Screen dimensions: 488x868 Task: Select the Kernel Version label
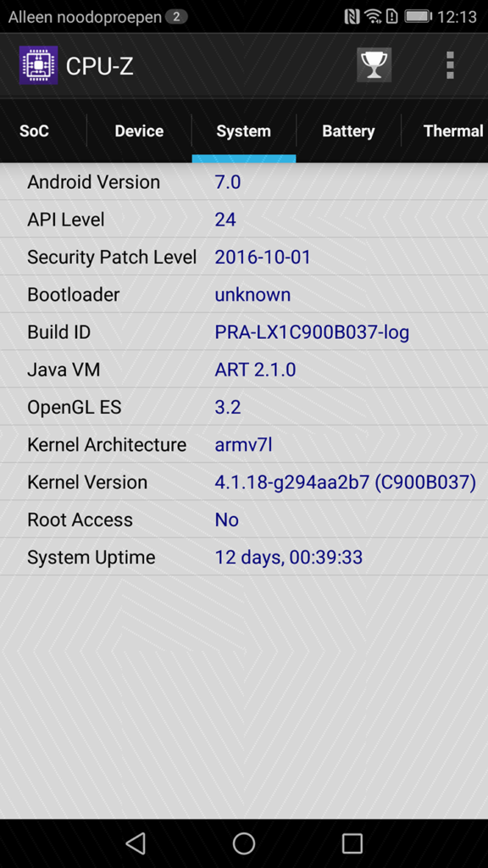point(87,482)
